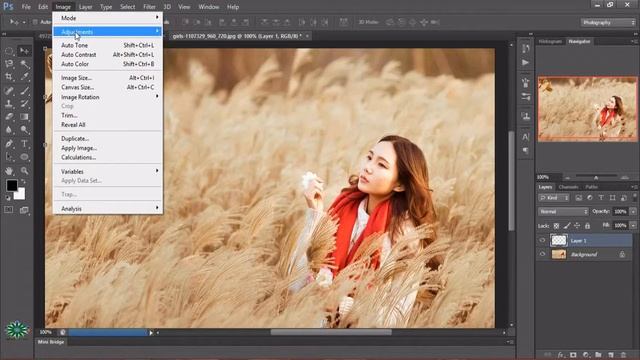Toggle pixel layer filter
640x360 pixels.
pos(578,198)
